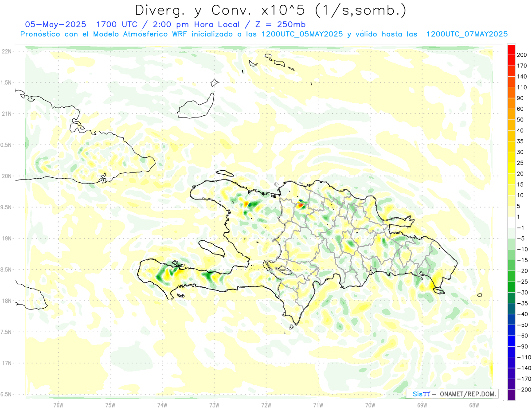Image resolution: width=532 pixels, height=411 pixels.
Task: Click the "74W" longitude axis label
Action: 162,405
